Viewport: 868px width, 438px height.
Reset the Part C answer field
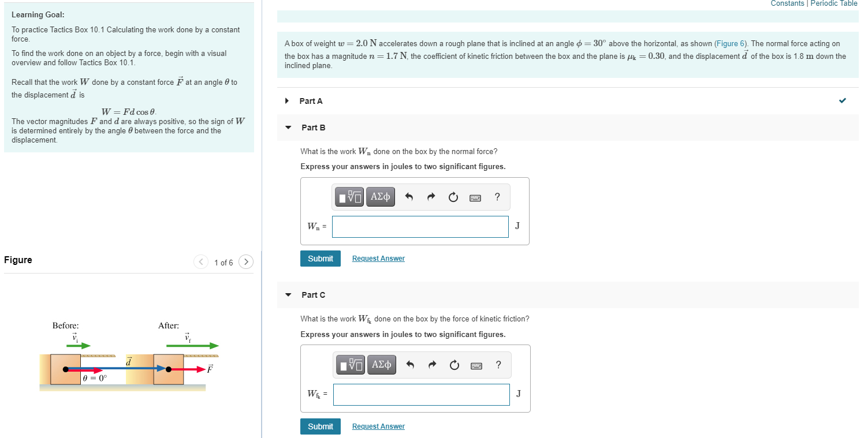click(x=454, y=365)
